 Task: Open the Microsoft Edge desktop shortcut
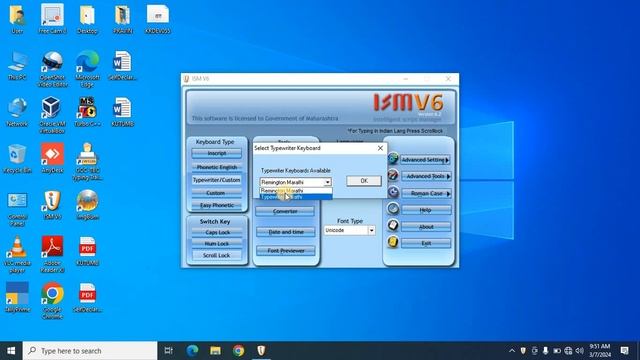(x=87, y=69)
